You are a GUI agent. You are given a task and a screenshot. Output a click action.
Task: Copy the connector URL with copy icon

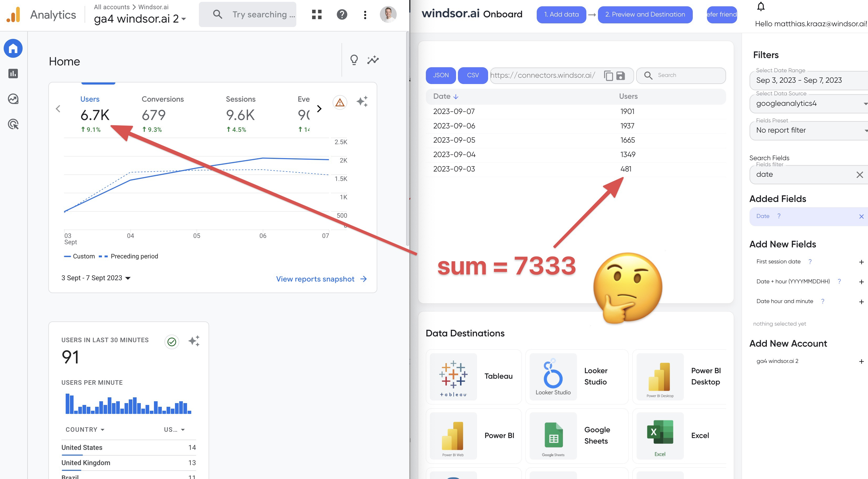[608, 75]
